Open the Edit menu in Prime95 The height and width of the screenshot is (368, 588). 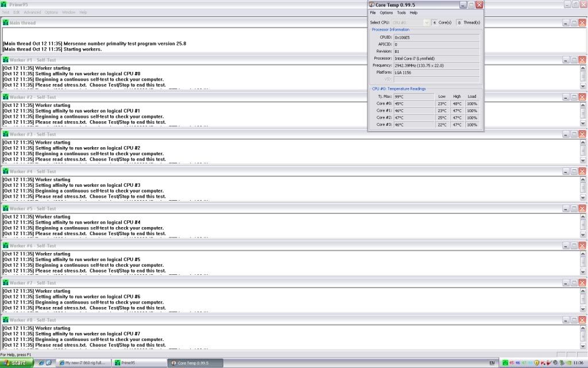click(17, 13)
